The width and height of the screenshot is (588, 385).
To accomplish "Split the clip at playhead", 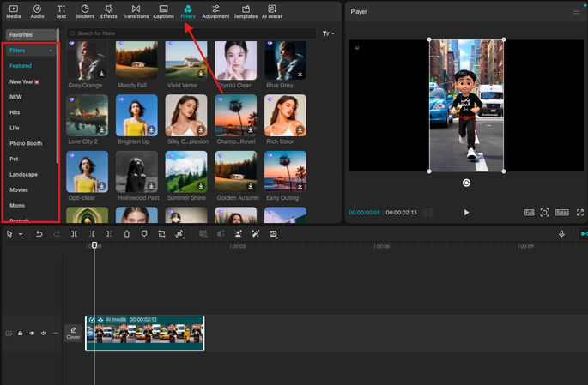I will [74, 234].
